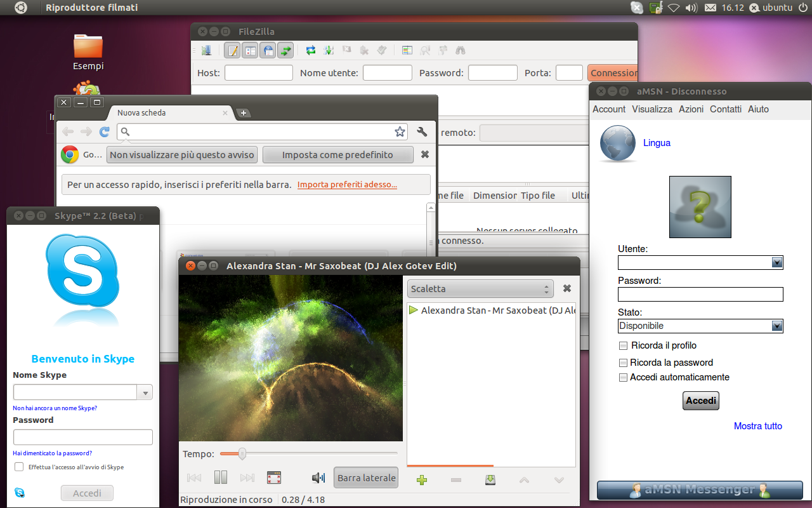The width and height of the screenshot is (812, 508).
Task: Click the volume speaker icon in player
Action: pyautogui.click(x=318, y=478)
